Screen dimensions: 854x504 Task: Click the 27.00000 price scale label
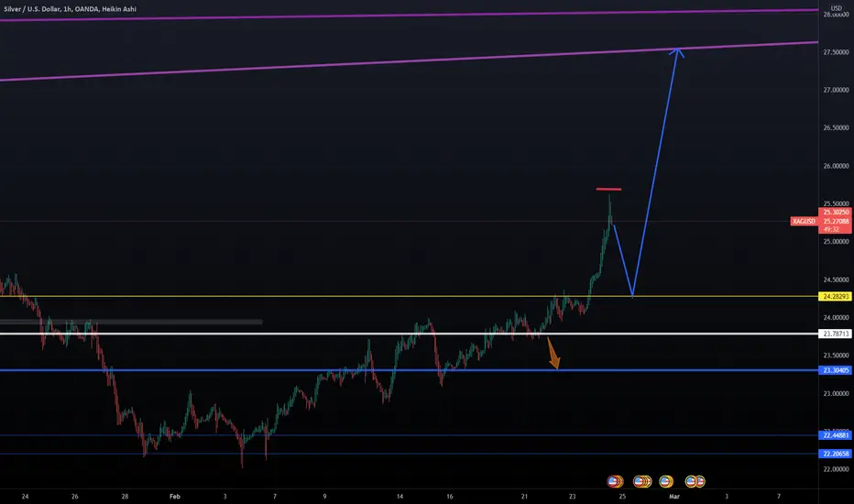pyautogui.click(x=836, y=90)
